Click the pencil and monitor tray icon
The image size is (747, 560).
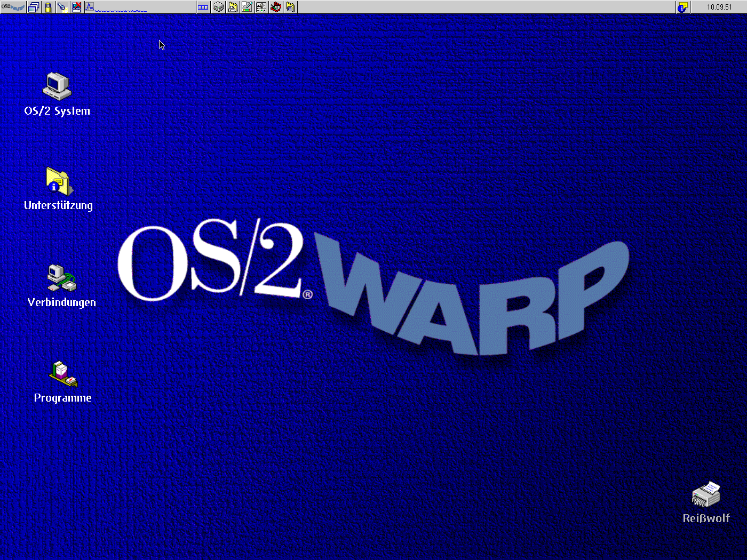point(247,7)
